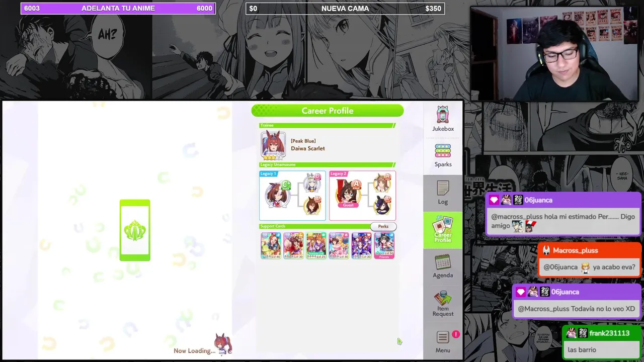Click the '6003' current goal counter
This screenshot has height=362, width=644.
click(x=32, y=9)
